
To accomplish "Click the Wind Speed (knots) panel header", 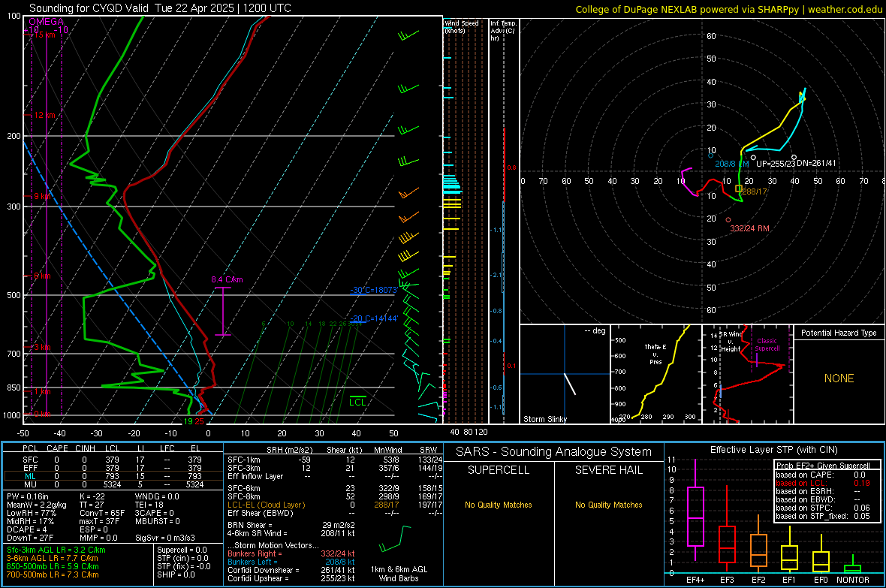I will pos(461,26).
